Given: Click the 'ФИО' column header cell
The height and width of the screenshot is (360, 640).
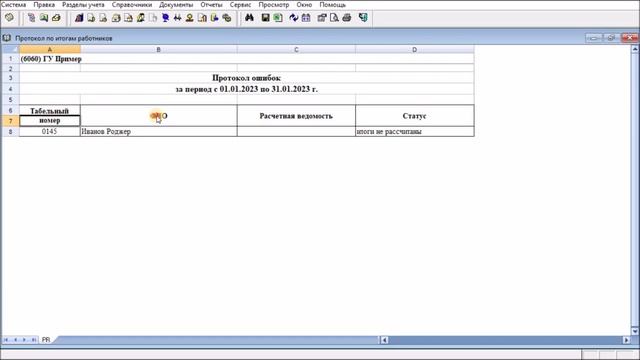Looking at the screenshot, I should point(159,116).
